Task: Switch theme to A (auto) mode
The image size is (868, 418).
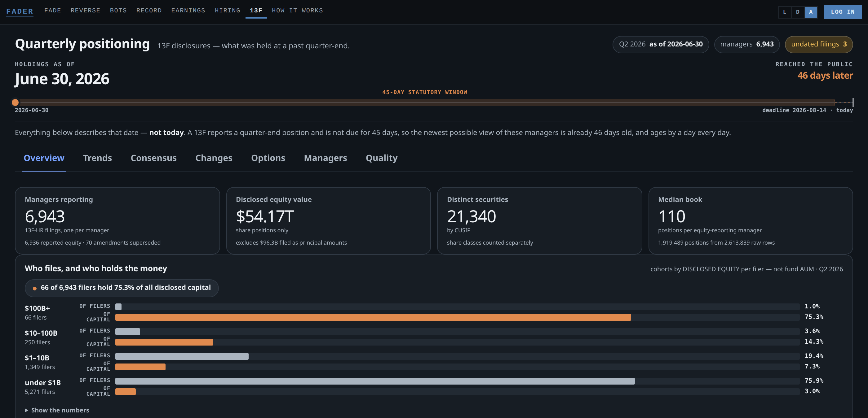Action: 811,12
